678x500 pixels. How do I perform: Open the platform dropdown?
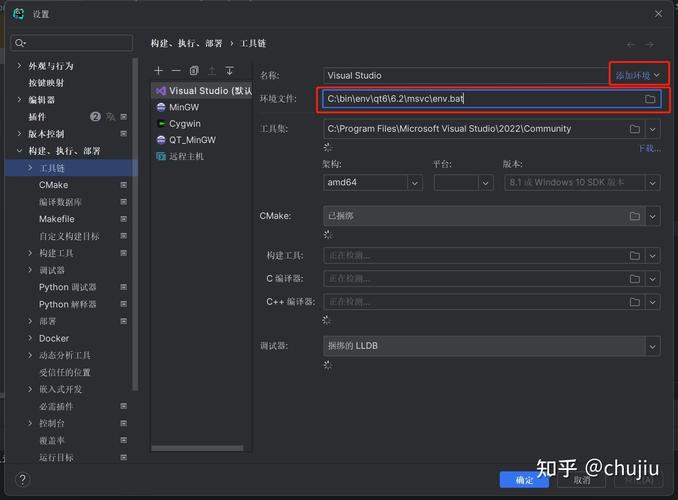tap(485, 183)
